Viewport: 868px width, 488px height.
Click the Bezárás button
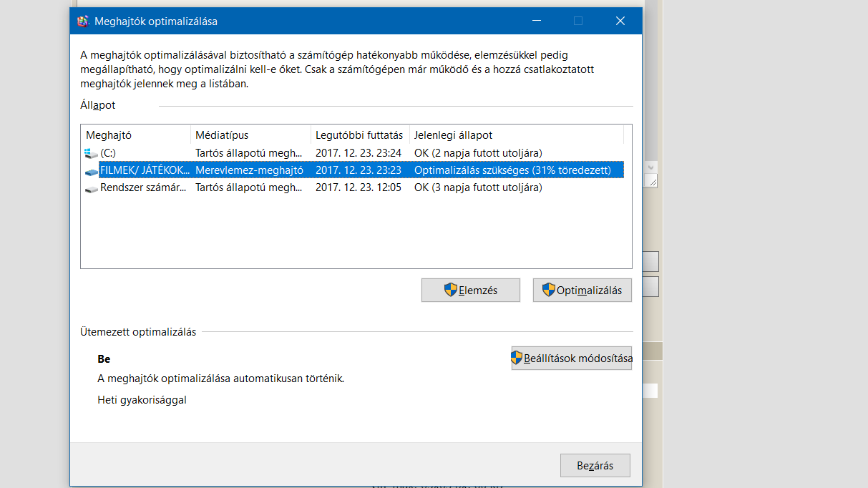point(595,466)
